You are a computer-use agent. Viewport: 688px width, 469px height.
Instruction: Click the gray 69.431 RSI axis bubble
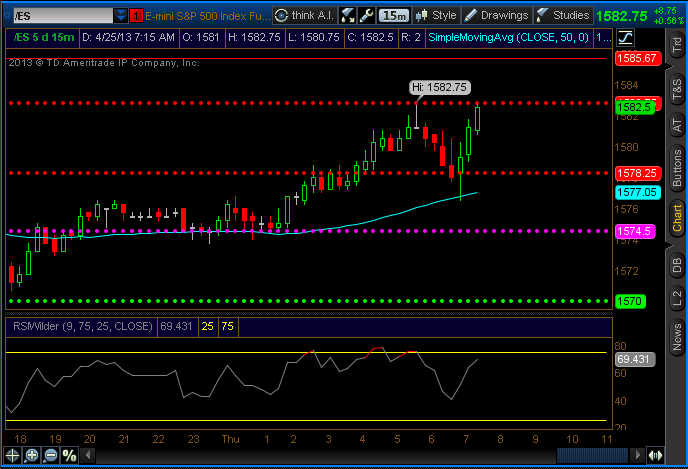635,359
